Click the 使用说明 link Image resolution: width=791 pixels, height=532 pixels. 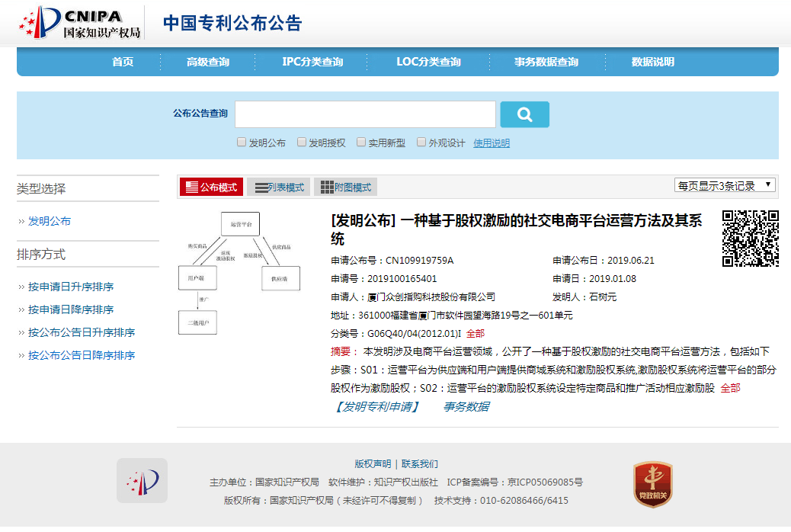[x=492, y=143]
